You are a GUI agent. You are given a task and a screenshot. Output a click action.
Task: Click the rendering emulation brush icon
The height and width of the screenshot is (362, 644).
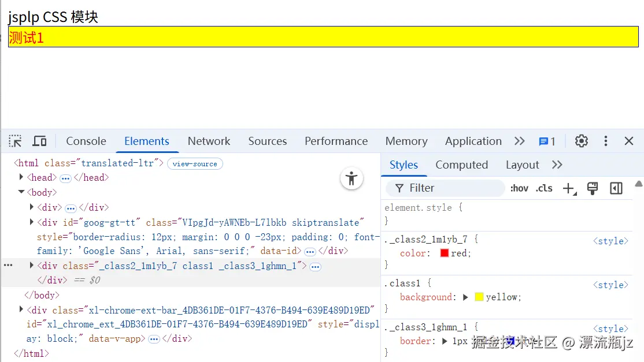592,188
